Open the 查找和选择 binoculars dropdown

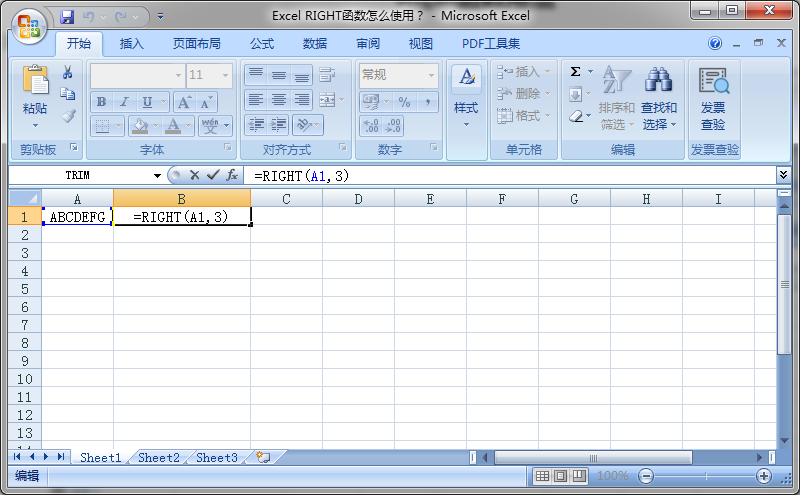659,97
